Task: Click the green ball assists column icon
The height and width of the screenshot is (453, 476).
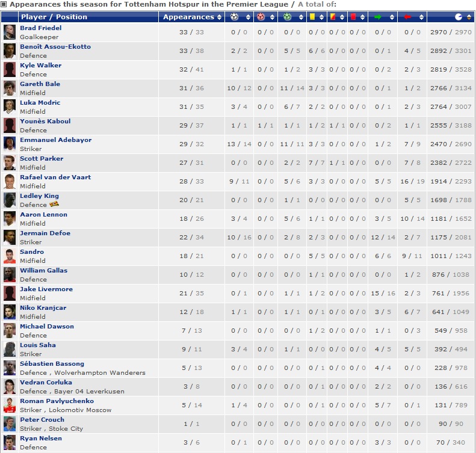Action: pos(286,17)
